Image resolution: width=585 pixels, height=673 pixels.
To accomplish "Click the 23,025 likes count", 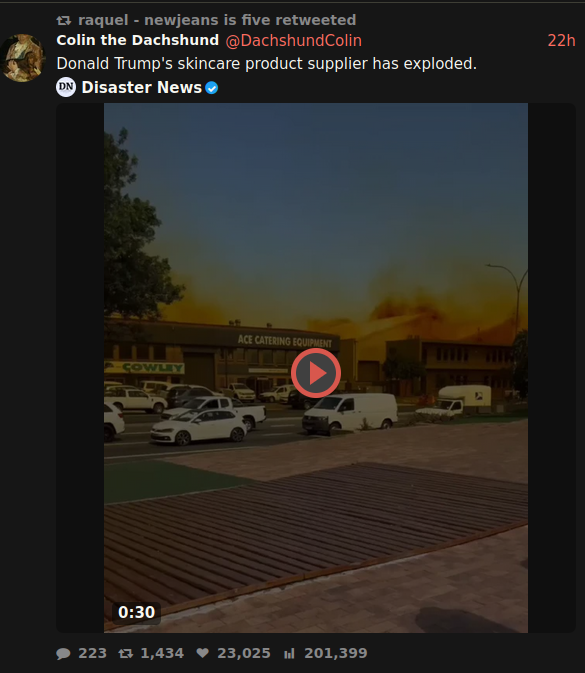I will pos(244,653).
